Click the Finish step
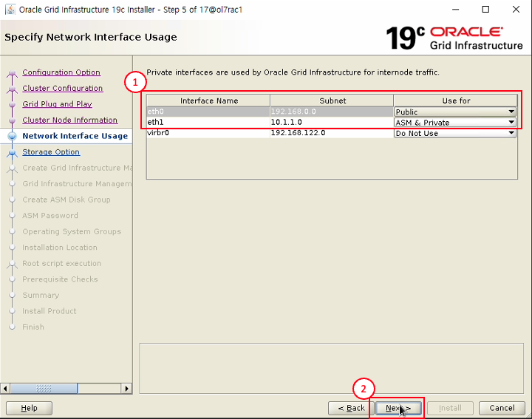The image size is (532, 419). click(x=33, y=327)
